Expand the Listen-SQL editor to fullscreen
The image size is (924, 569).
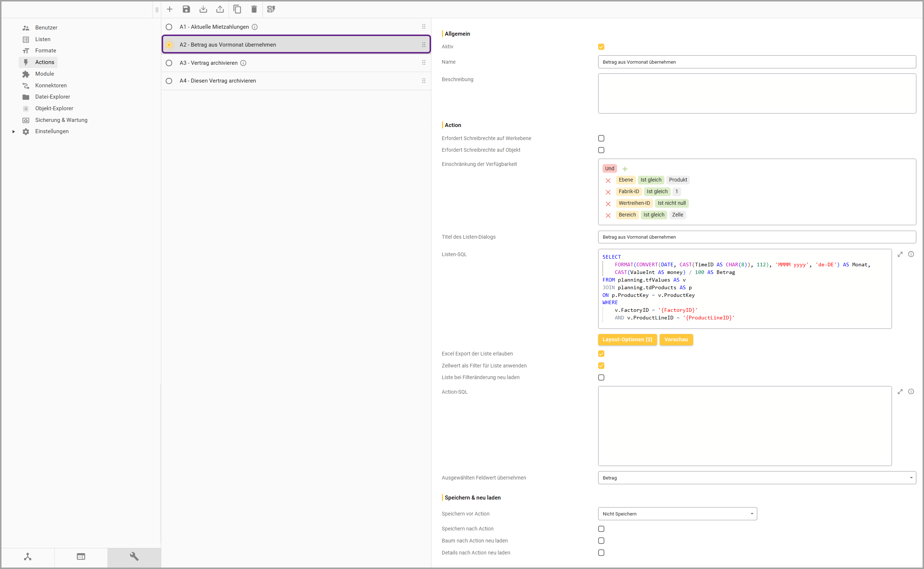(900, 254)
